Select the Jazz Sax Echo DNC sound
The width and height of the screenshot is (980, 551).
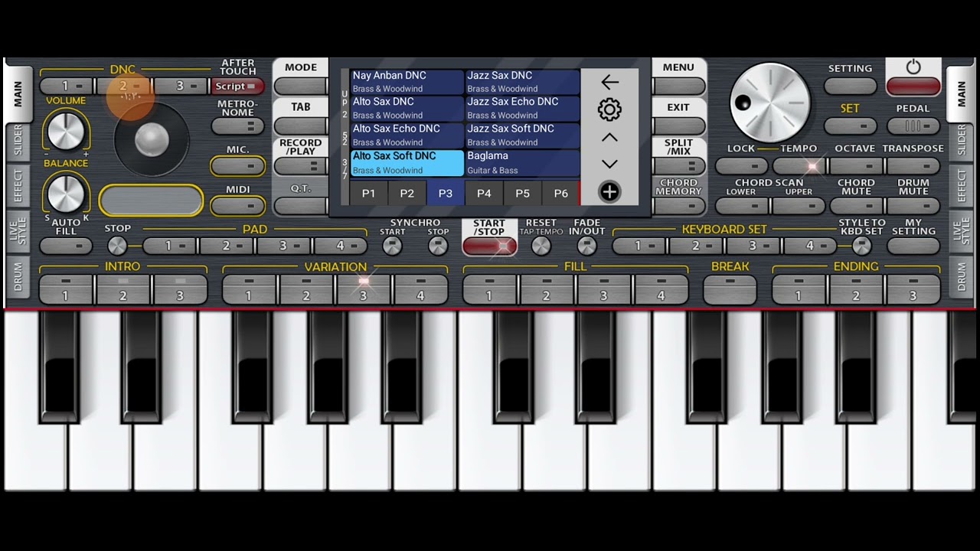coord(522,108)
